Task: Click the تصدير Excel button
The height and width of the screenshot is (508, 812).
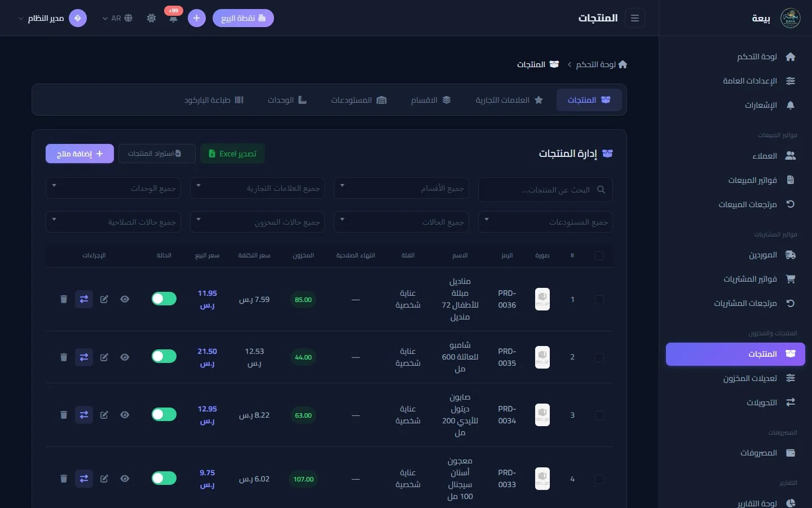Action: [x=232, y=154]
